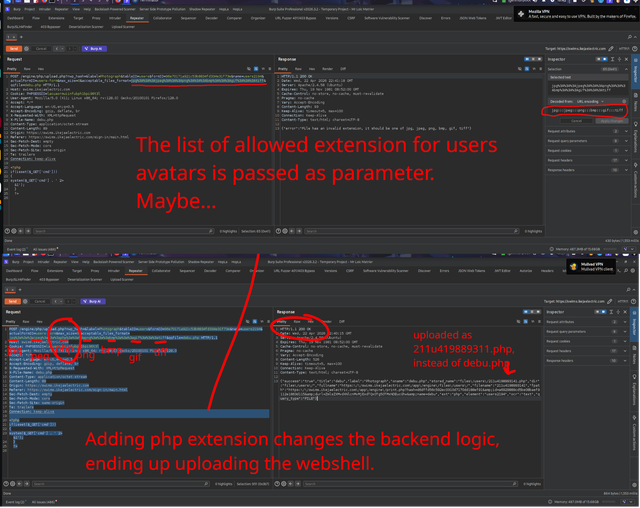Collapse Selection section in top Inspector

[626, 69]
